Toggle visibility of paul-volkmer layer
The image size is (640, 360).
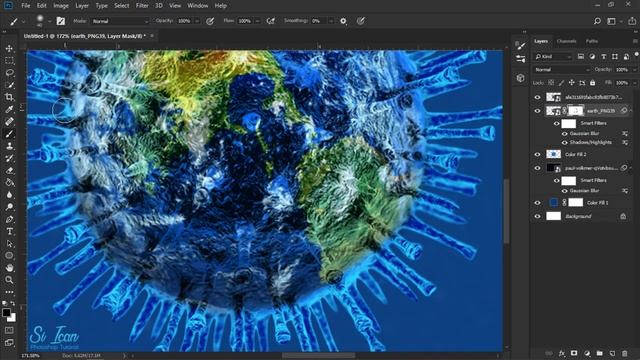point(537,168)
